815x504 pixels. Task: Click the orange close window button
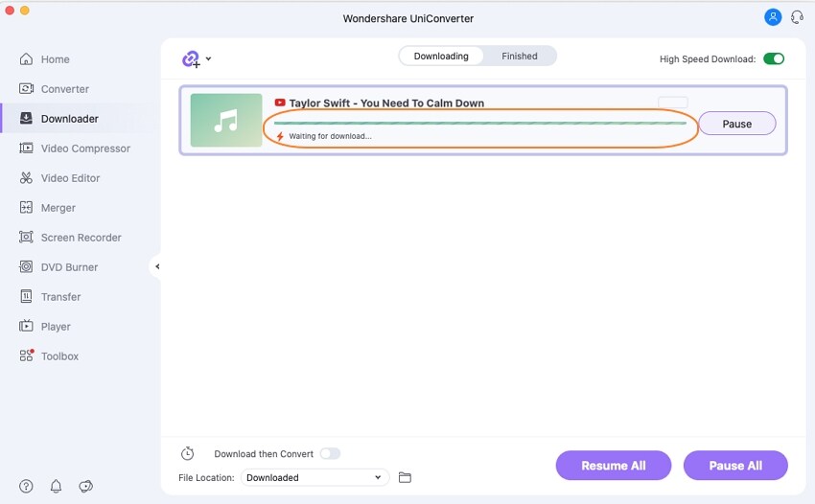[24, 11]
